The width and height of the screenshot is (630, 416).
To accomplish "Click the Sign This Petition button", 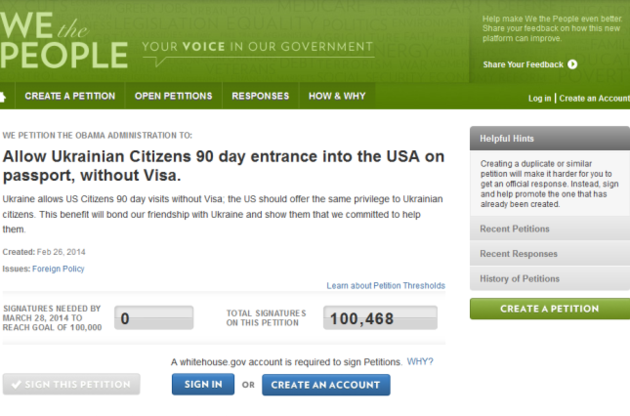I will [x=71, y=385].
